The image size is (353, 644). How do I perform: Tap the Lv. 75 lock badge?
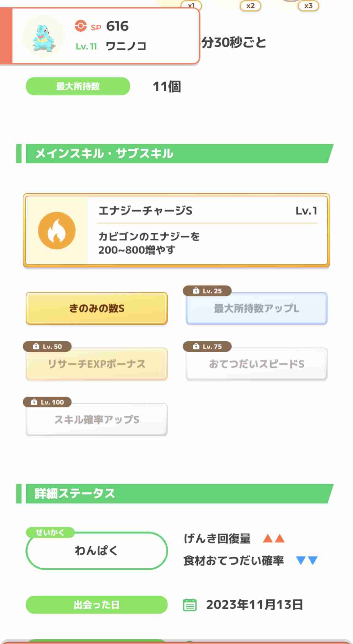(x=207, y=347)
